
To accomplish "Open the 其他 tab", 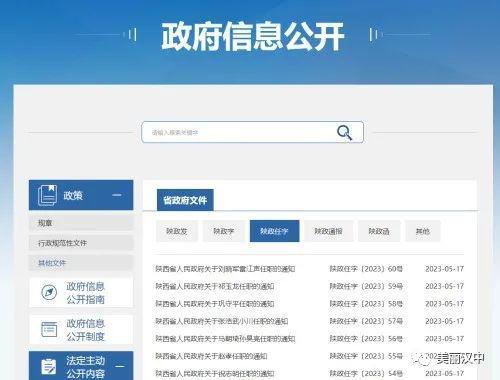I will (423, 231).
